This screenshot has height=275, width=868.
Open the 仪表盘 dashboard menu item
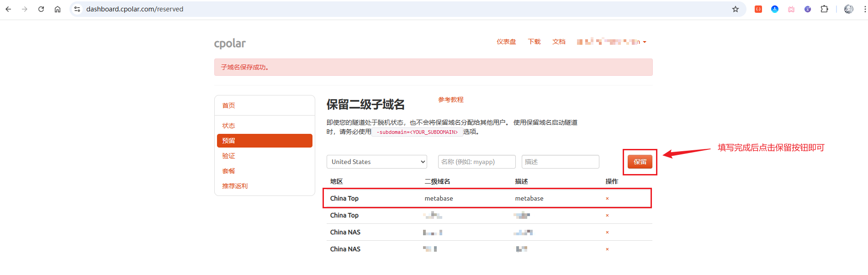click(x=506, y=42)
